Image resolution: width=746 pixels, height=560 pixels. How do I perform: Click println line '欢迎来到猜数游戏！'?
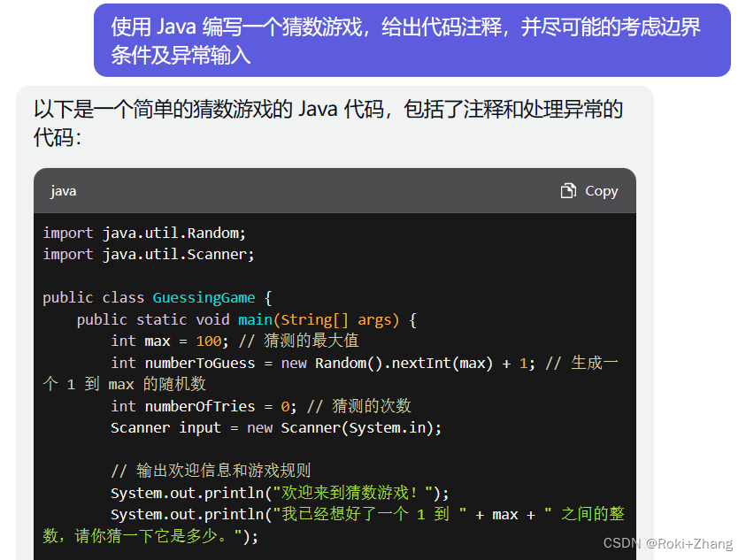[x=280, y=493]
